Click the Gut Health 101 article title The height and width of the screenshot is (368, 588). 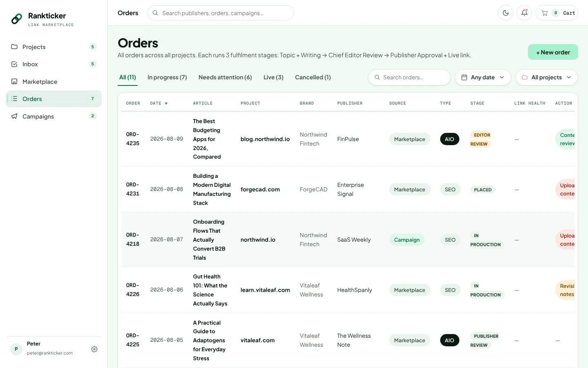[210, 290]
